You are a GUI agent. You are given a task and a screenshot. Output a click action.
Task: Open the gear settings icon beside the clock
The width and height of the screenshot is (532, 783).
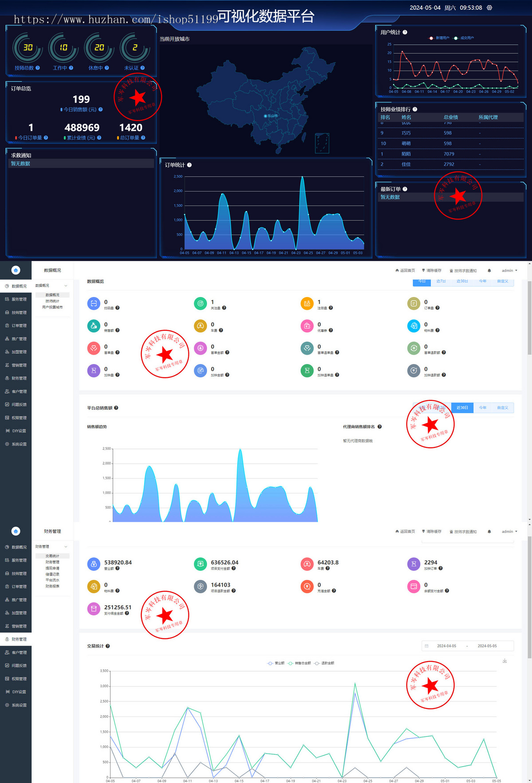[x=489, y=8]
